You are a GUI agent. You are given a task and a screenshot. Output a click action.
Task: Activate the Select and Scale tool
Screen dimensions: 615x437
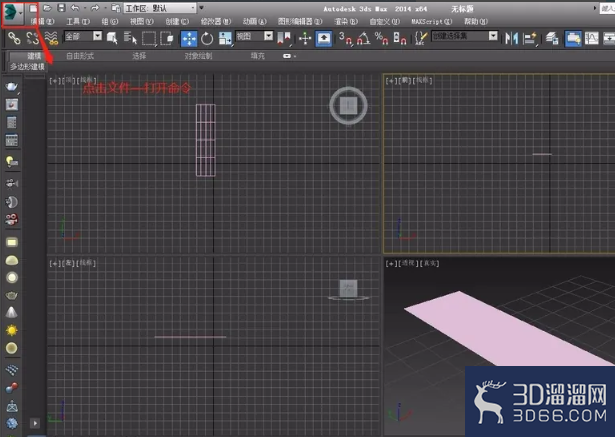click(226, 38)
